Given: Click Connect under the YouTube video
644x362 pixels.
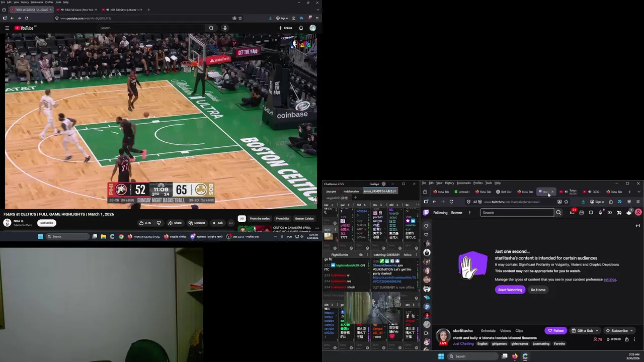Looking at the screenshot, I should pos(197,223).
